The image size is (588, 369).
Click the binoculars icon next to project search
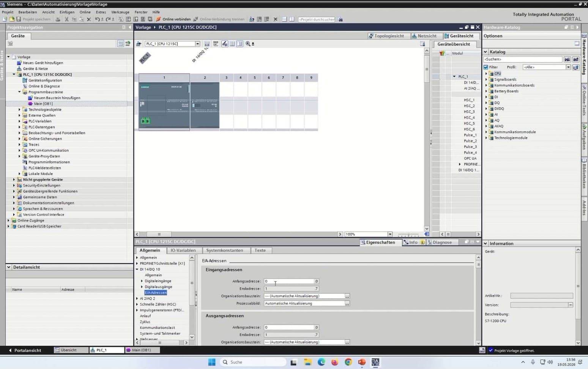341,19
